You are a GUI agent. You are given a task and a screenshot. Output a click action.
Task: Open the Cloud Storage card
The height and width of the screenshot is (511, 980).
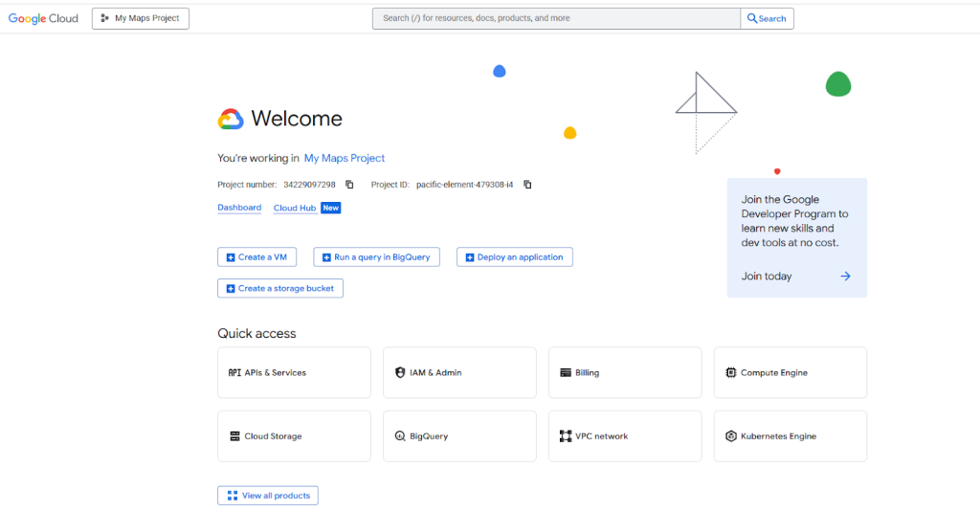click(294, 436)
